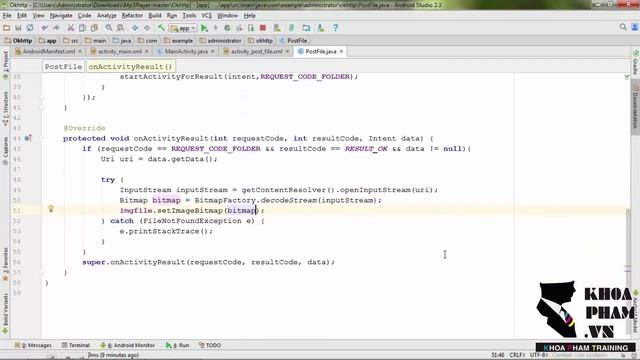Open the Tools menu
The height and width of the screenshot is (360, 640).
click(189, 16)
